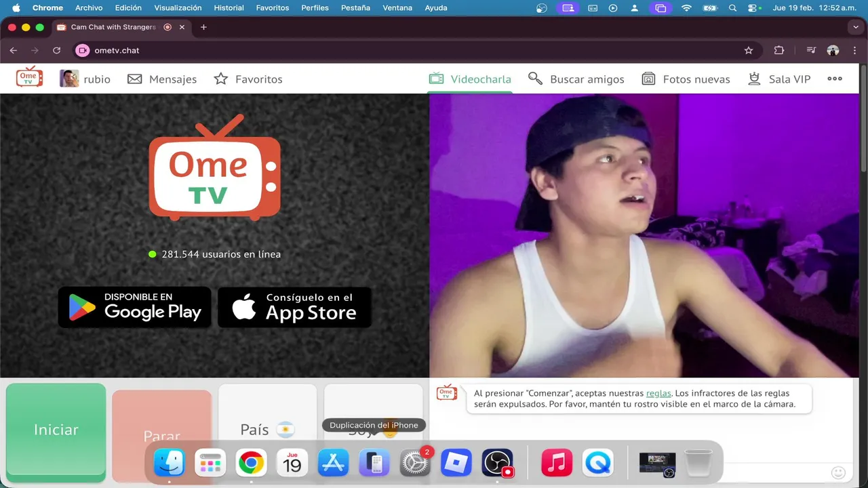The width and height of the screenshot is (868, 488).
Task: Open Music from the Dock
Action: (x=557, y=464)
